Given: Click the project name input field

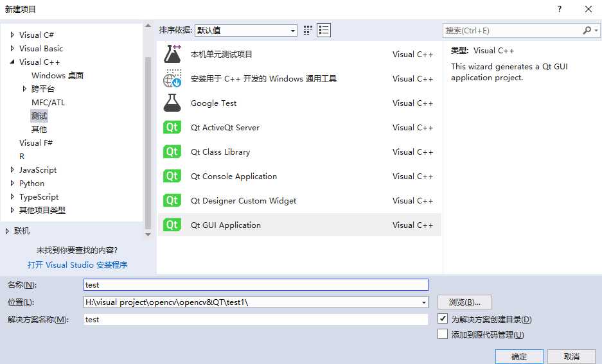Looking at the screenshot, I should pos(256,284).
